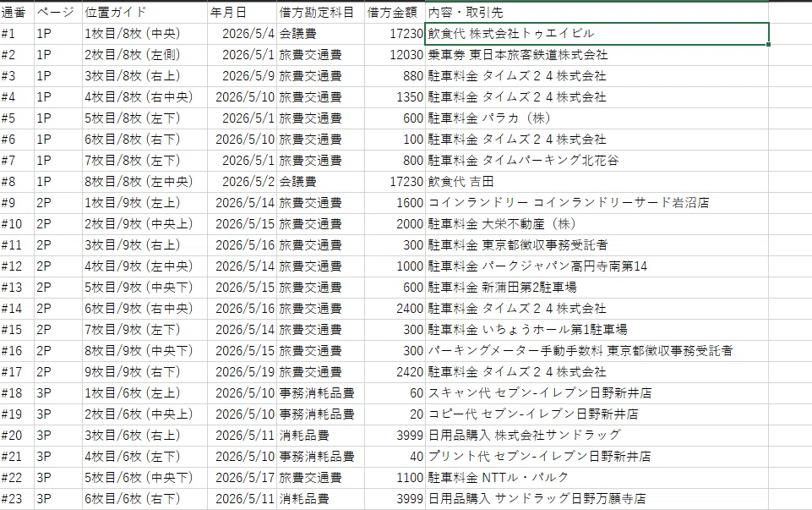Select amount cell 2000
Viewport: 812px width, 510px height.
click(395, 224)
